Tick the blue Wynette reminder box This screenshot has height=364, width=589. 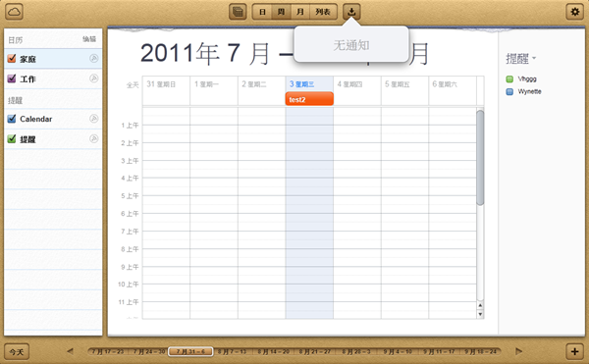tap(509, 91)
